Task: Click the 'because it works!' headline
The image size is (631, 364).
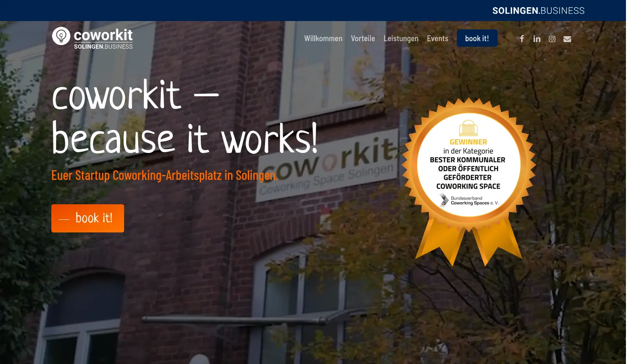Action: pos(184,139)
